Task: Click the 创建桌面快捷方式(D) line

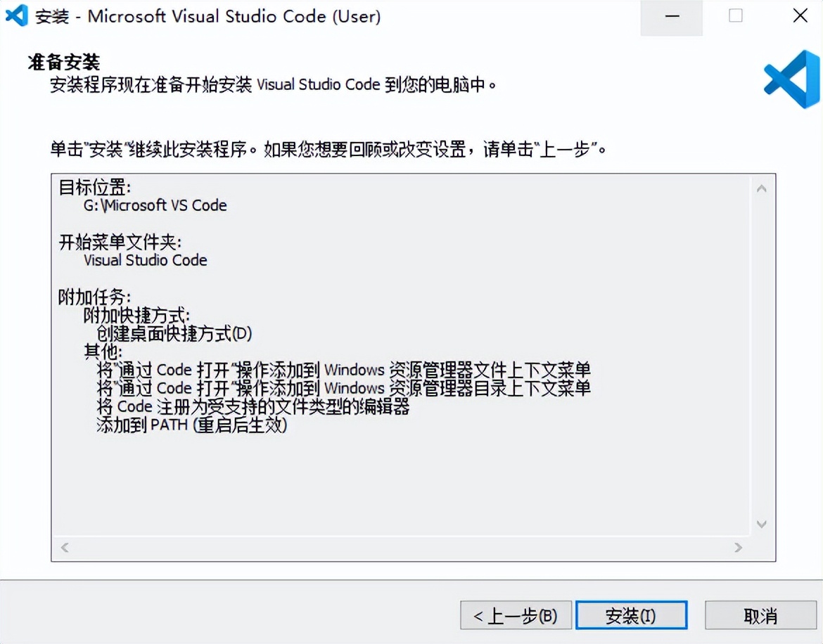Action: point(174,333)
